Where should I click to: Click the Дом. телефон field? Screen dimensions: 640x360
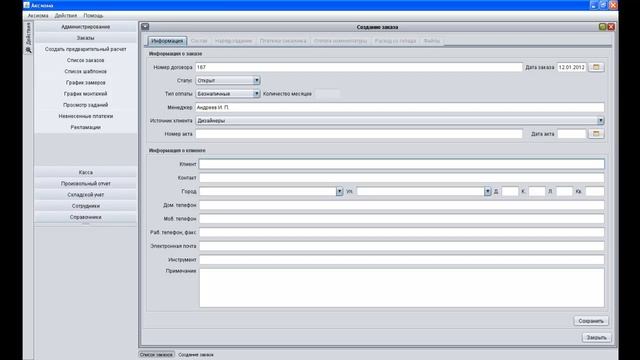click(402, 205)
